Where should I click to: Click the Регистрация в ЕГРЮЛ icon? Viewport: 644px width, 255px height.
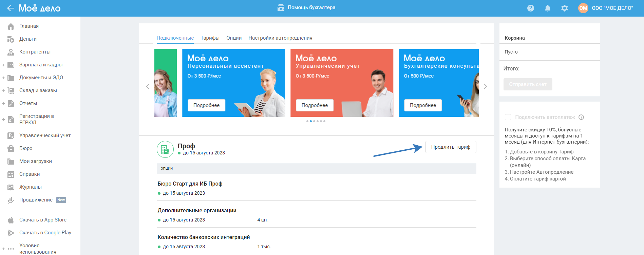click(11, 120)
